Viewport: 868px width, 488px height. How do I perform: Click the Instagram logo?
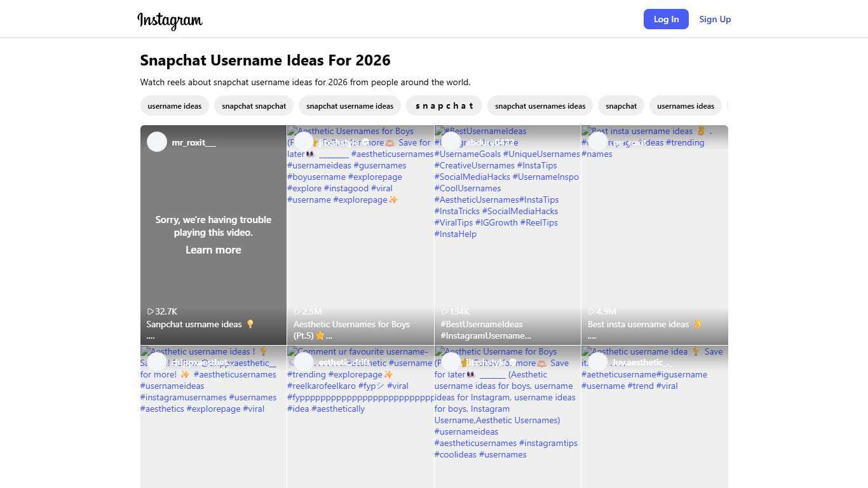pyautogui.click(x=170, y=20)
